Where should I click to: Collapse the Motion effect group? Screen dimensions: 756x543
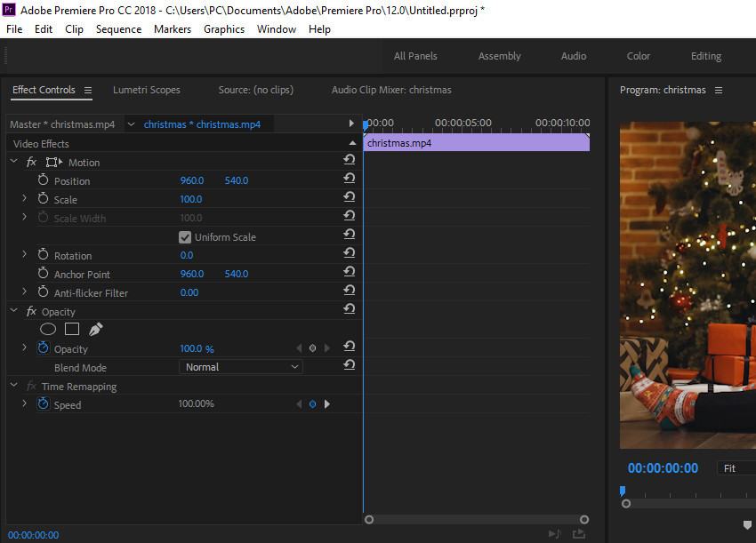[x=14, y=161]
